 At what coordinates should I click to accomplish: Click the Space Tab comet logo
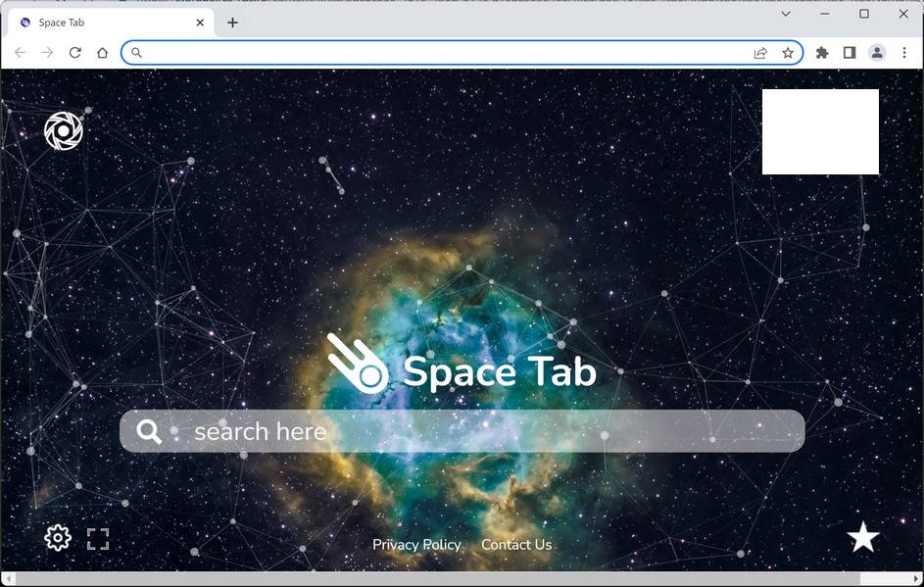[x=359, y=364]
